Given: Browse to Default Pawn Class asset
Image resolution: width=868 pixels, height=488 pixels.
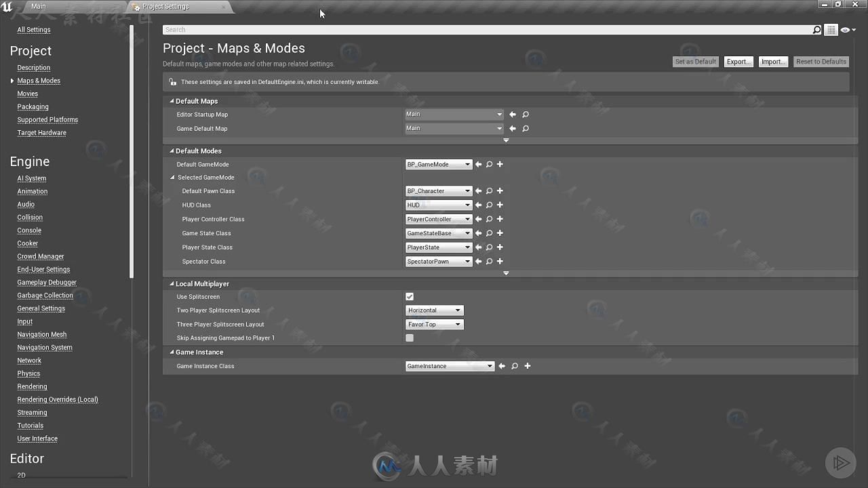Looking at the screenshot, I should click(x=489, y=191).
